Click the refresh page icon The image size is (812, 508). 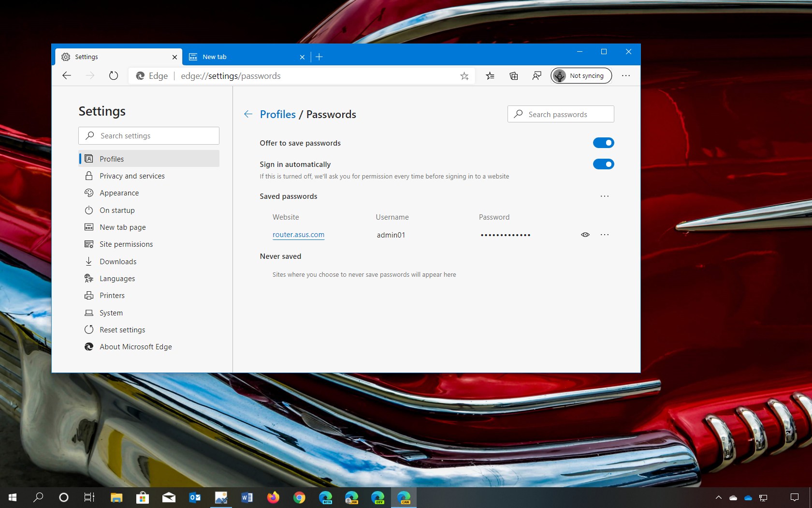(113, 75)
